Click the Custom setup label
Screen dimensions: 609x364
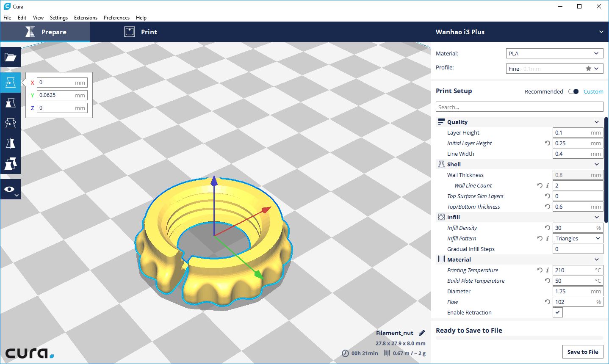point(593,91)
